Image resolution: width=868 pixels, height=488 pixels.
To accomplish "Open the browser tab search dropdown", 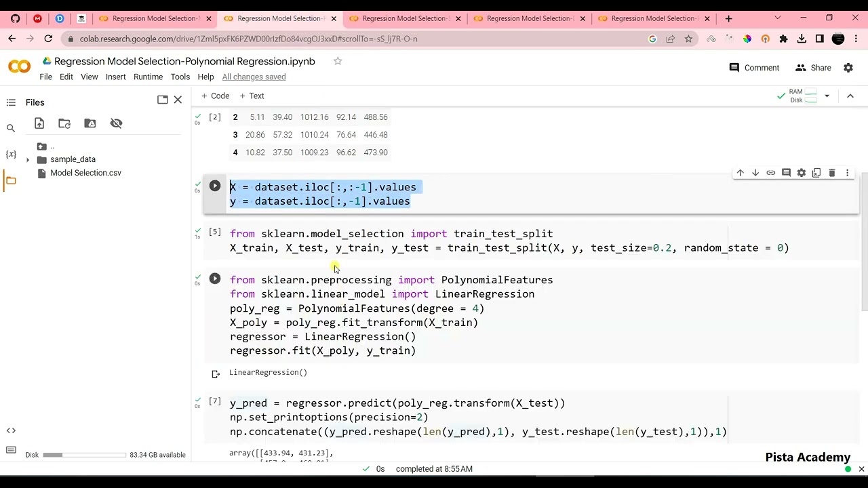I will (777, 18).
